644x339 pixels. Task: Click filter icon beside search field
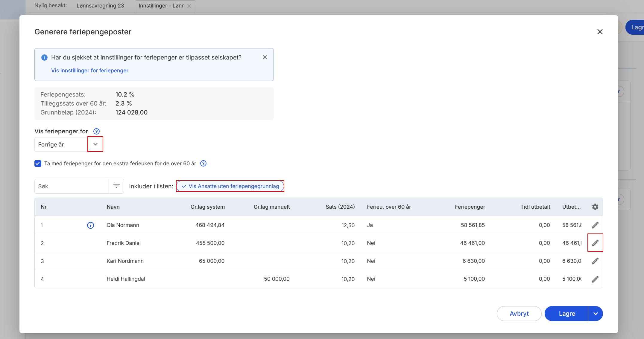coord(116,186)
